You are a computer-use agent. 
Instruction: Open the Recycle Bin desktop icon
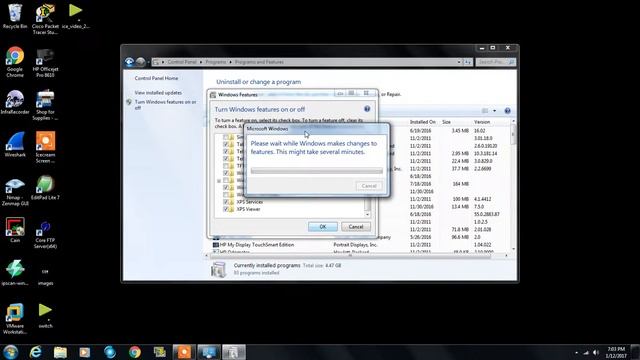(15, 16)
